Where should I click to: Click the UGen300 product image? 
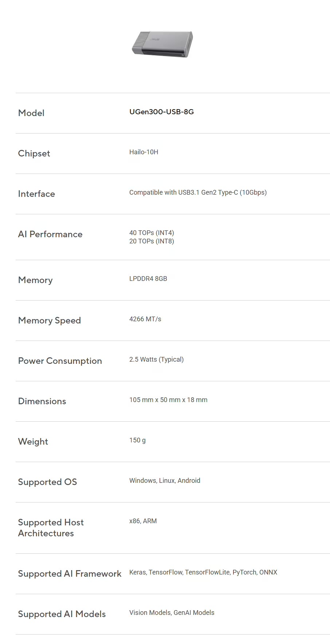pos(162,44)
